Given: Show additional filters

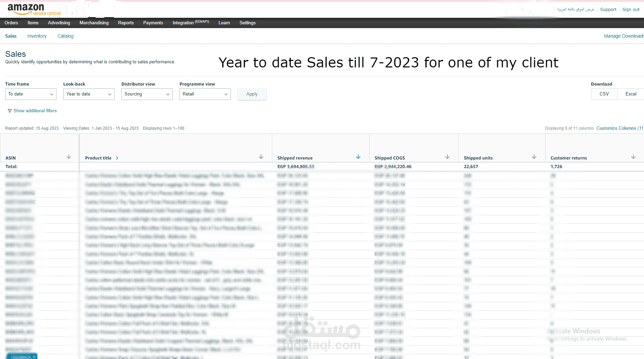Looking at the screenshot, I should tap(35, 111).
